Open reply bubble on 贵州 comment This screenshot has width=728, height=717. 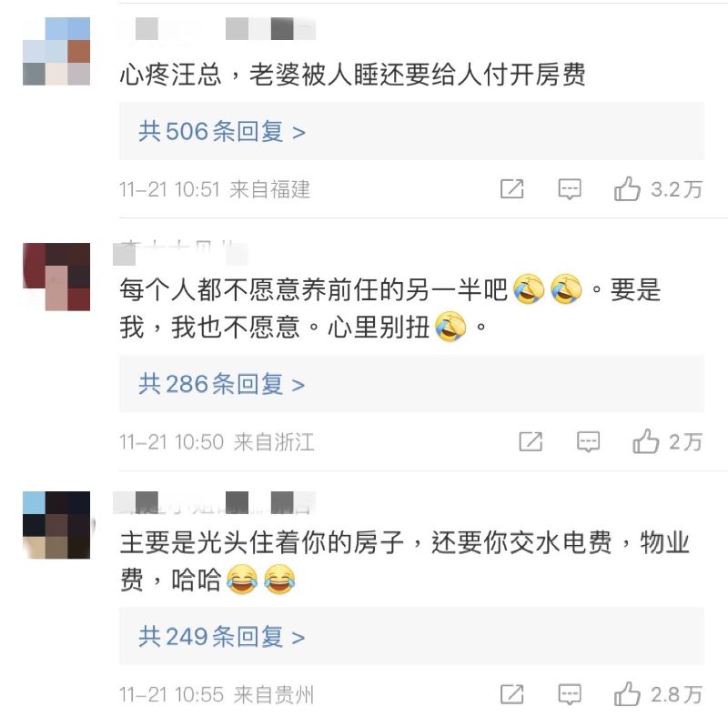(x=570, y=693)
